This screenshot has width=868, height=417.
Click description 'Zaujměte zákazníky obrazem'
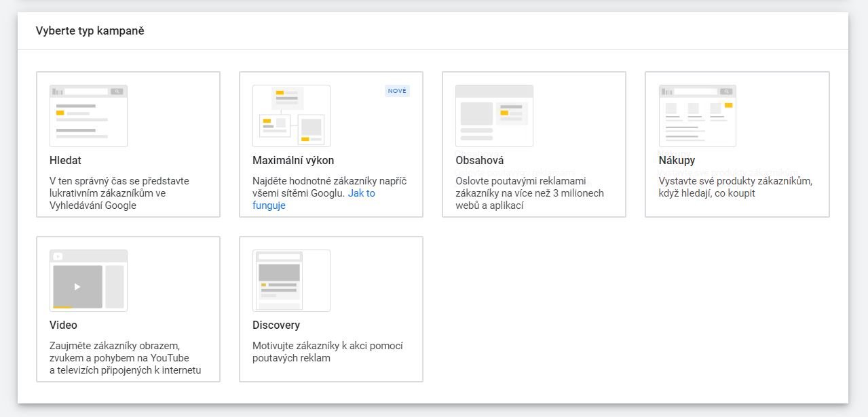tap(115, 346)
